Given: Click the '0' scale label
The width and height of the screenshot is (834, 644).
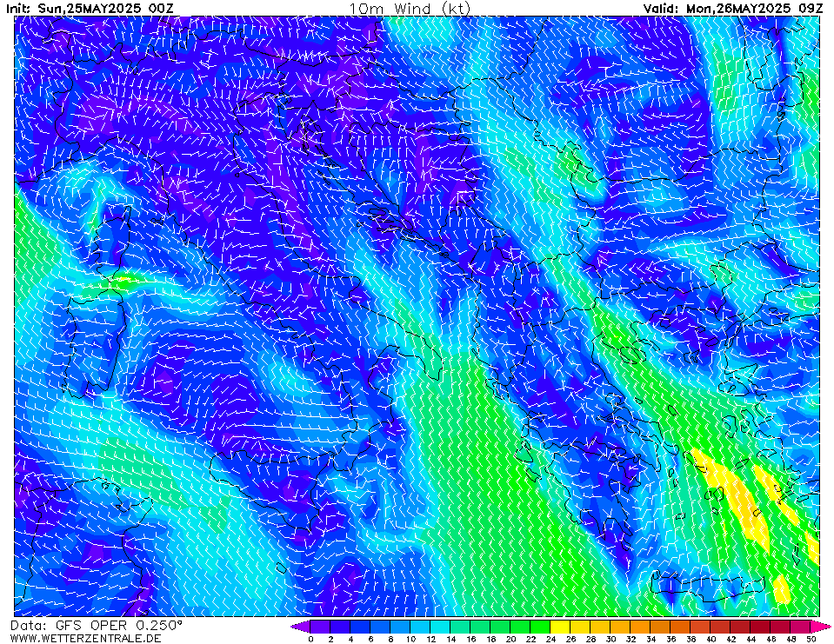Looking at the screenshot, I should [x=310, y=639].
